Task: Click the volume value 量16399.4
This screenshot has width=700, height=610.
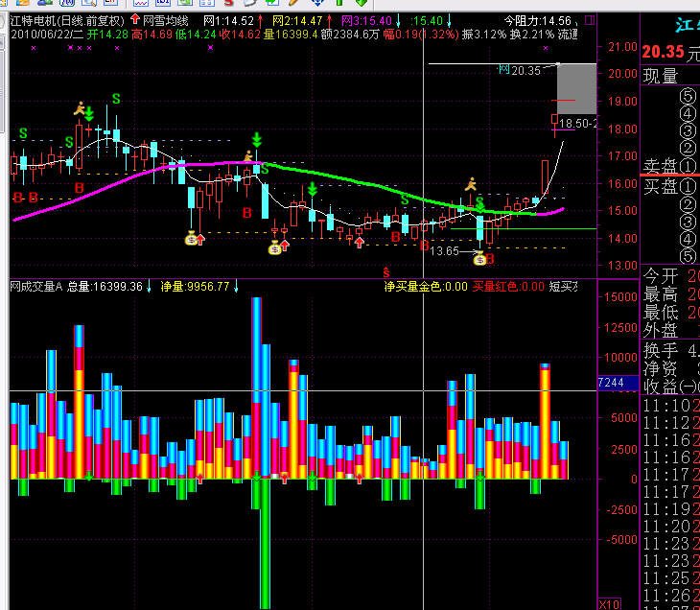Action: point(291,35)
